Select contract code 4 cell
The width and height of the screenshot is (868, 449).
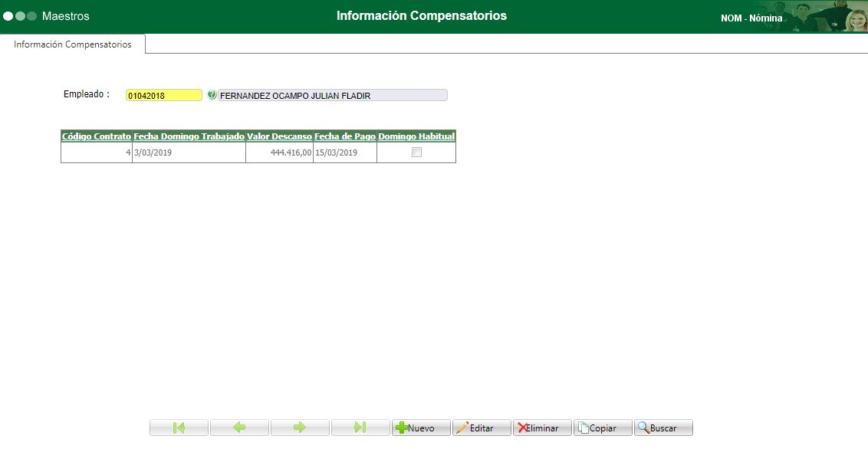coord(97,152)
